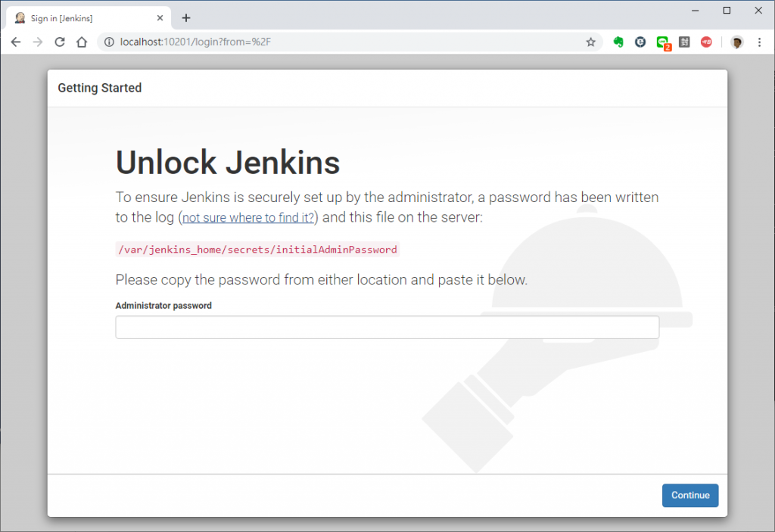Click the browser Forward arrow

click(38, 42)
